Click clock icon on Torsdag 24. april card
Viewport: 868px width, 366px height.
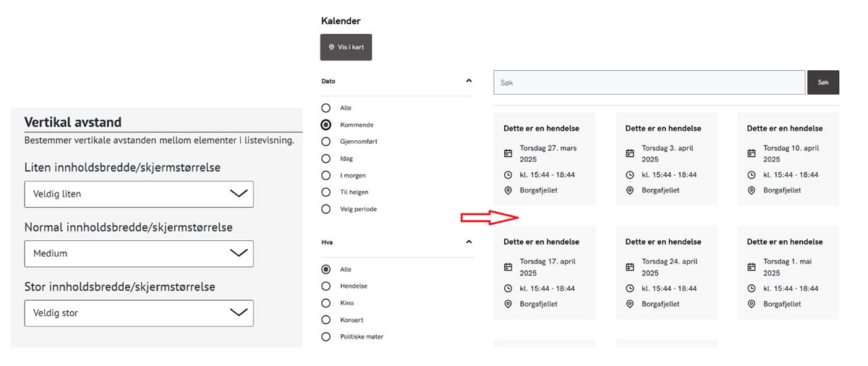click(x=629, y=289)
